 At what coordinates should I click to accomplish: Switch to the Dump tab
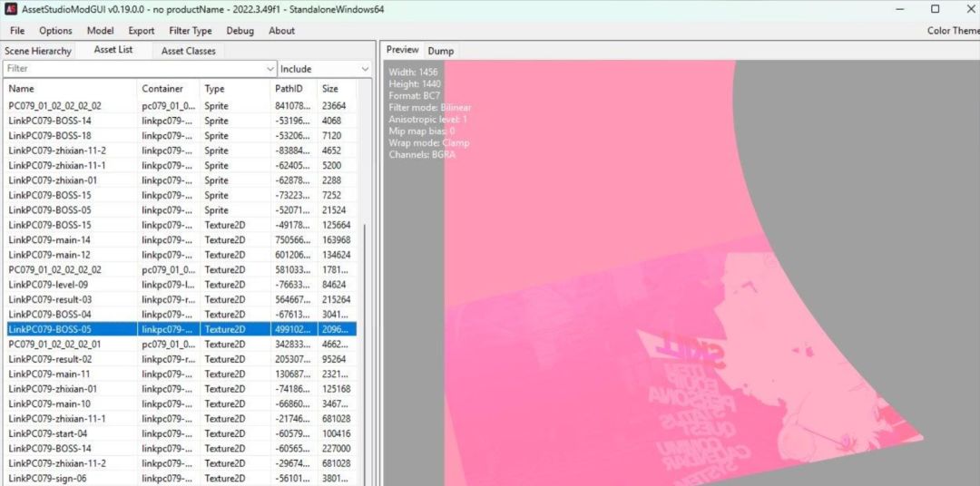[441, 51]
